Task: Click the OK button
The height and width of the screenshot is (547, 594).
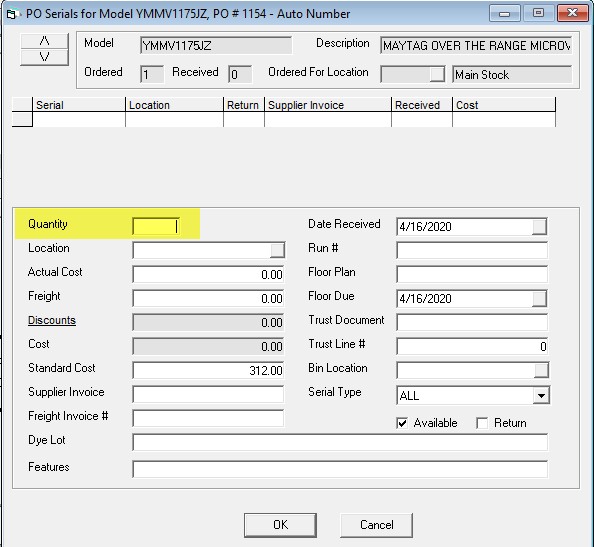Action: point(280,525)
